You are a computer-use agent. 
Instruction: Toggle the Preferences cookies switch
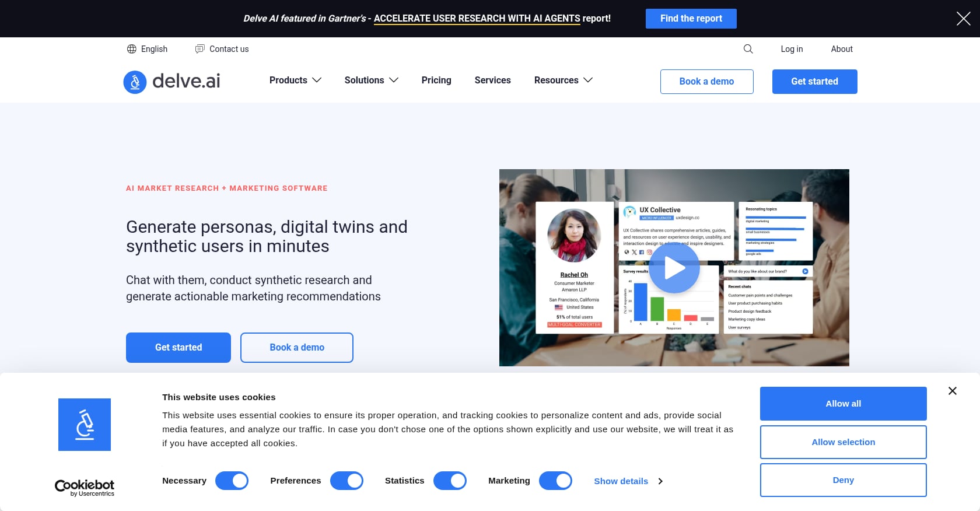coord(347,481)
